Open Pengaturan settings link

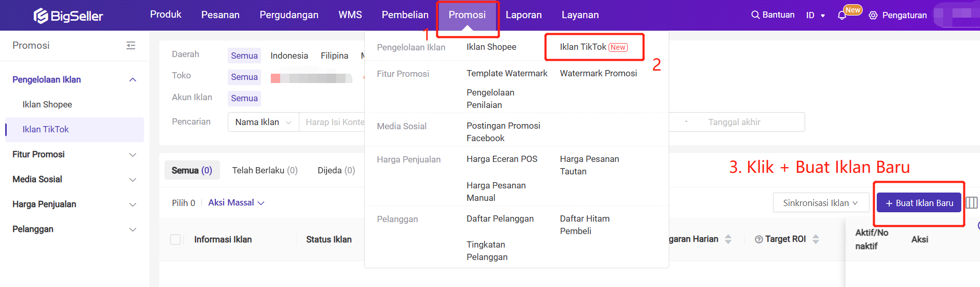(904, 16)
